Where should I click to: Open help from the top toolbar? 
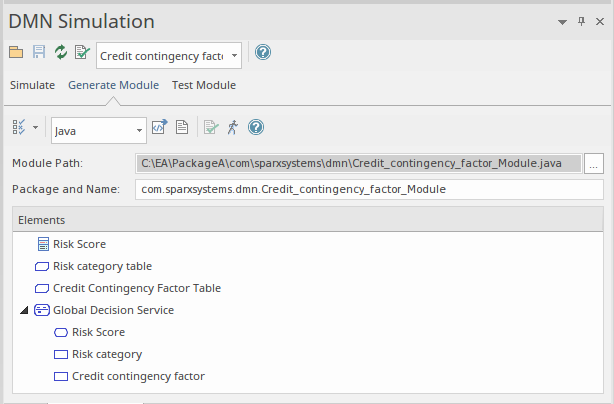coord(263,53)
